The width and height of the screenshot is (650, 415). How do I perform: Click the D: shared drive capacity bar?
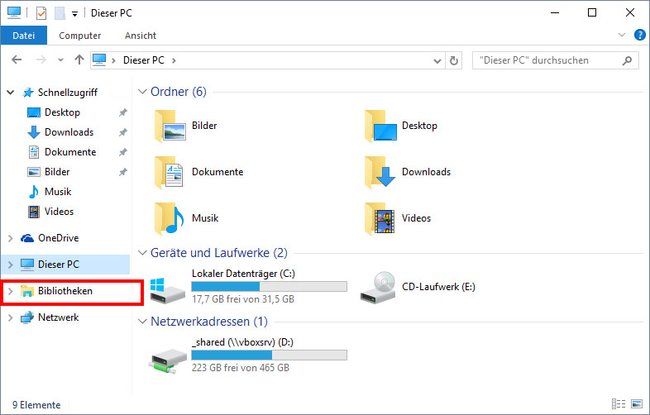click(x=269, y=355)
